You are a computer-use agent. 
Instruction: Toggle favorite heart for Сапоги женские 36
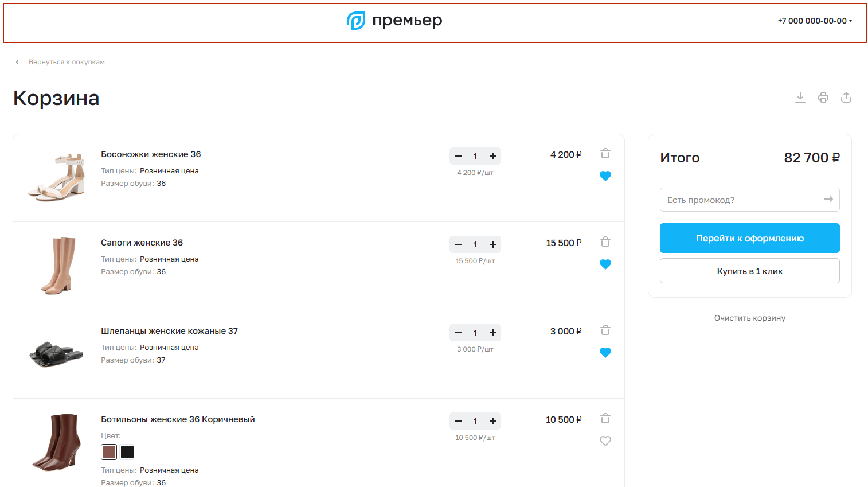[x=605, y=264]
